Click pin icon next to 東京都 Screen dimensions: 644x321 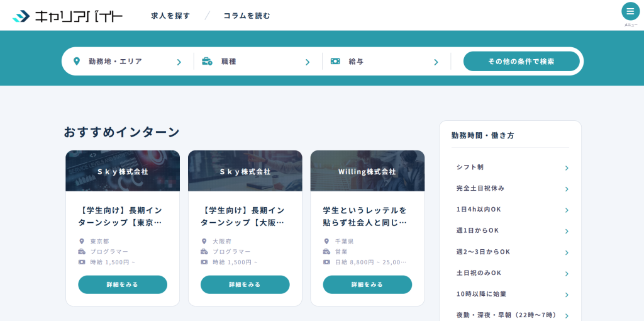(x=82, y=241)
